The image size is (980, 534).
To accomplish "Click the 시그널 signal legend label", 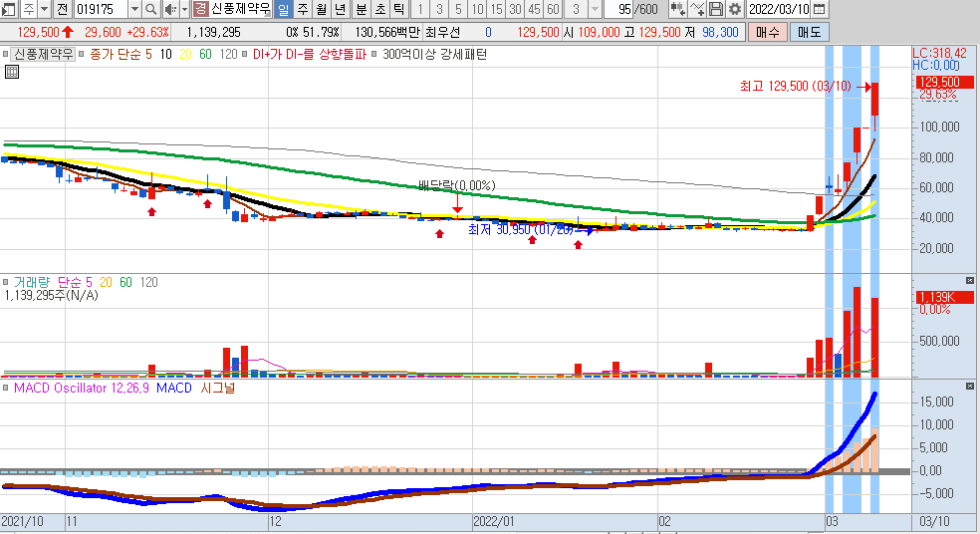I will [x=217, y=389].
